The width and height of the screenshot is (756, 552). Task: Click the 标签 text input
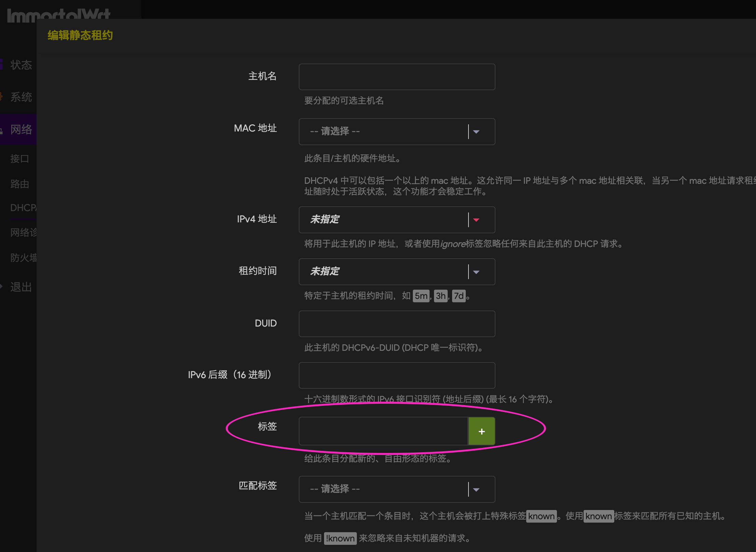383,431
